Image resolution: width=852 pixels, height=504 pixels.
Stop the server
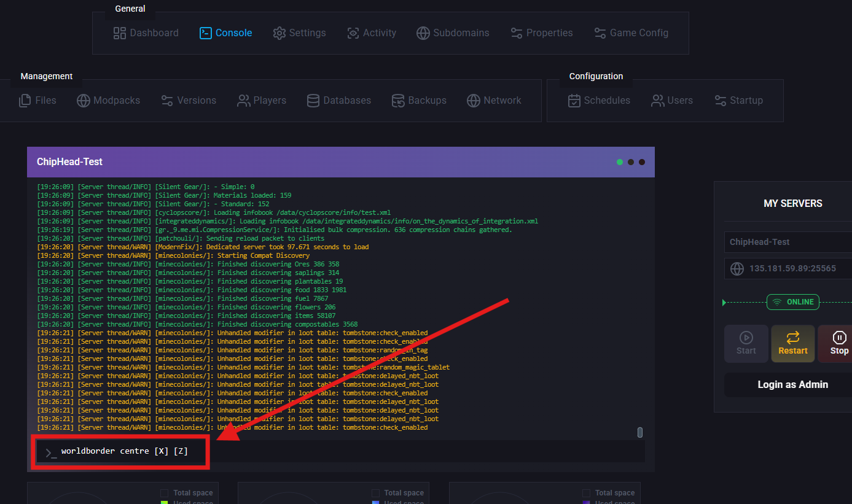835,344
